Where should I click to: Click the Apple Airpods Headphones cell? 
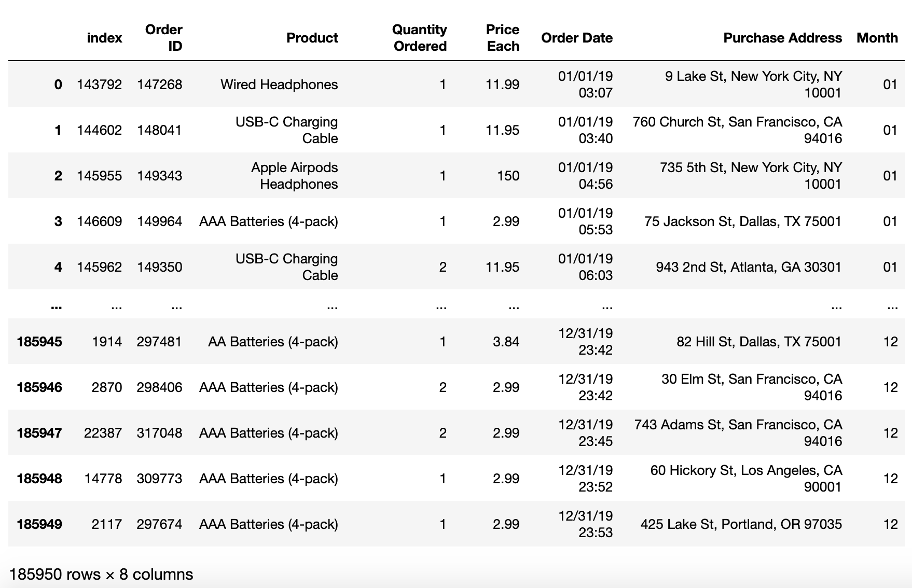click(x=294, y=176)
